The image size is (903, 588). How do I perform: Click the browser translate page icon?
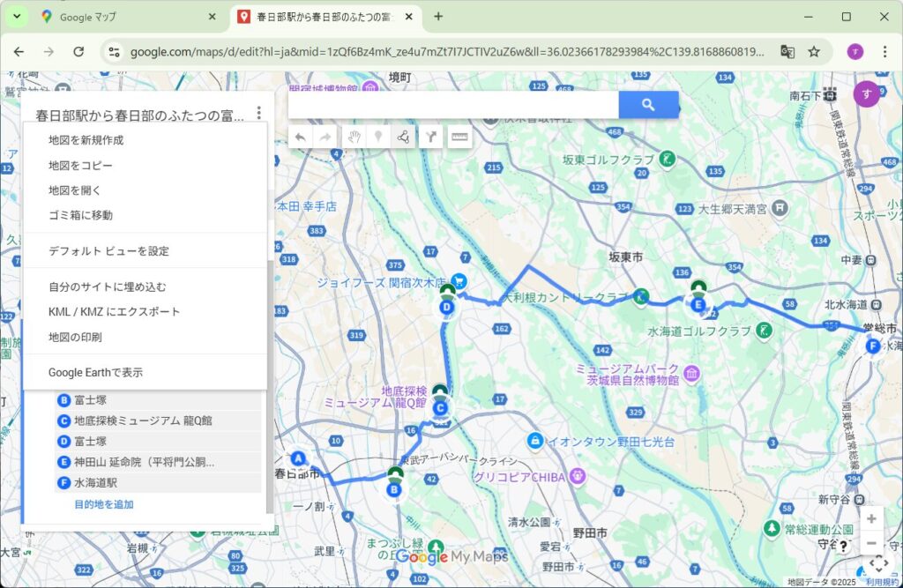pos(787,52)
